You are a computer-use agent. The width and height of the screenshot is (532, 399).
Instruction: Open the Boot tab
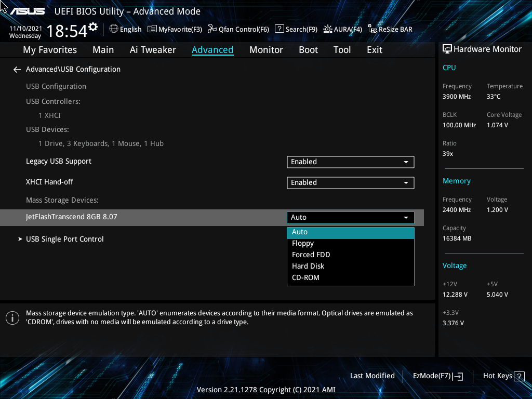point(308,50)
